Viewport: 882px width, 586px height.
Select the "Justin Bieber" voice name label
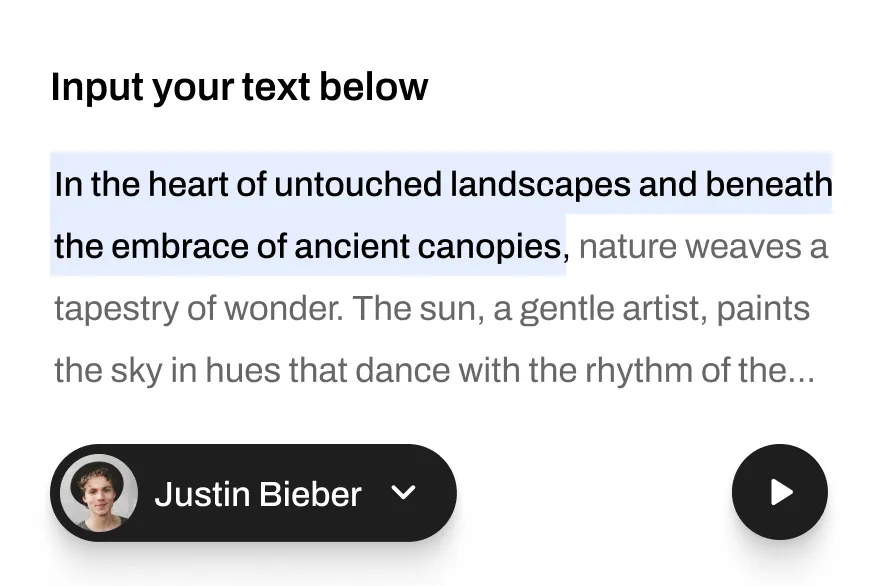tap(257, 494)
